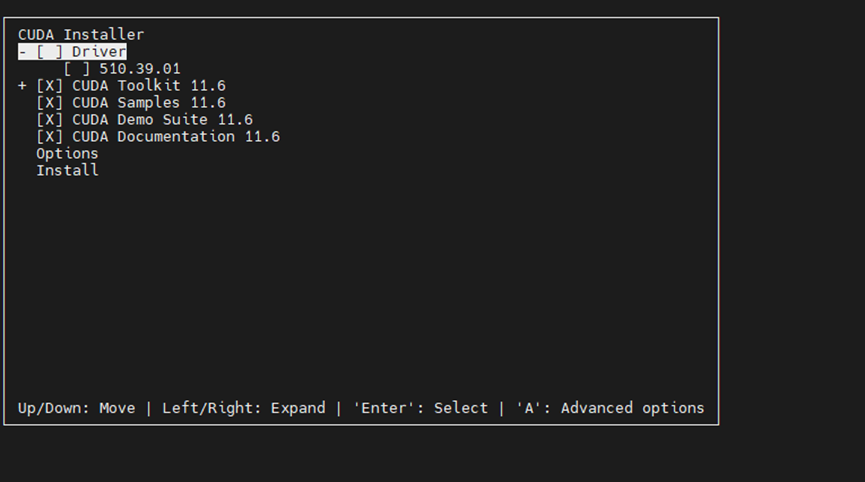
Task: Click the 'Enter': Select hint text
Action: tap(420, 408)
